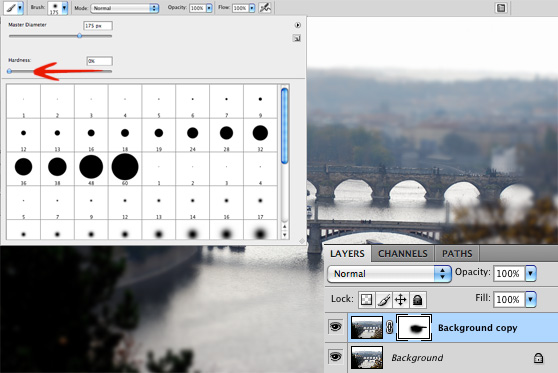This screenshot has height=373, width=558.
Task: Open the Brush picker size 175 thumbnail
Action: [54, 8]
